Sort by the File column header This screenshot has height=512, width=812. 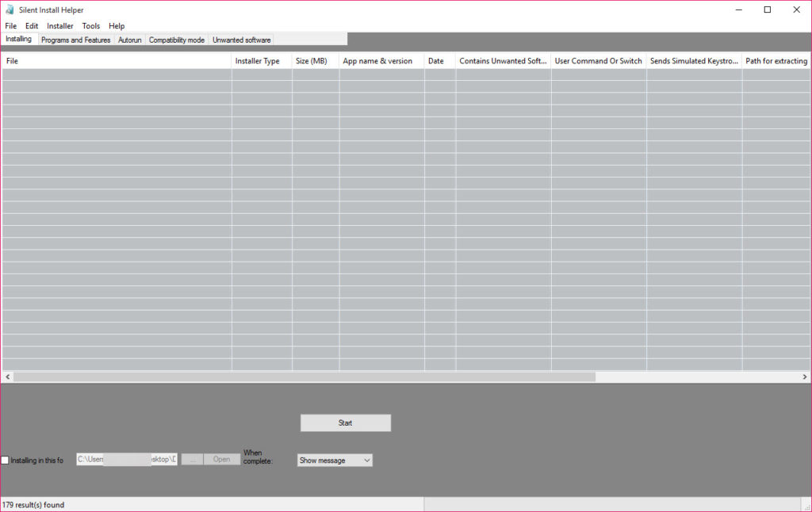tap(117, 61)
